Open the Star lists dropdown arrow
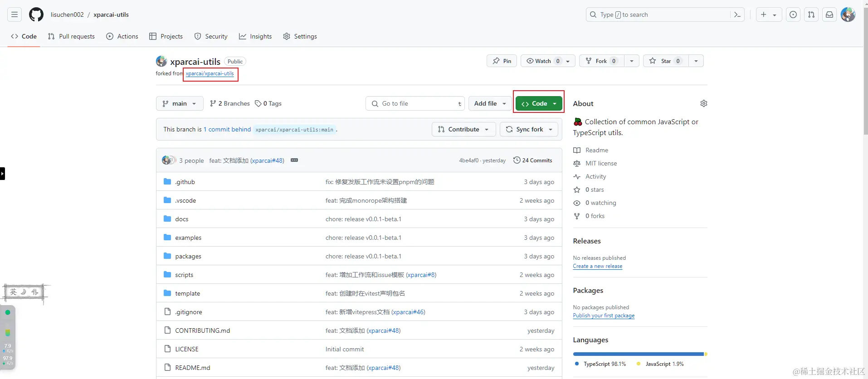Image resolution: width=868 pixels, height=379 pixels. point(696,61)
